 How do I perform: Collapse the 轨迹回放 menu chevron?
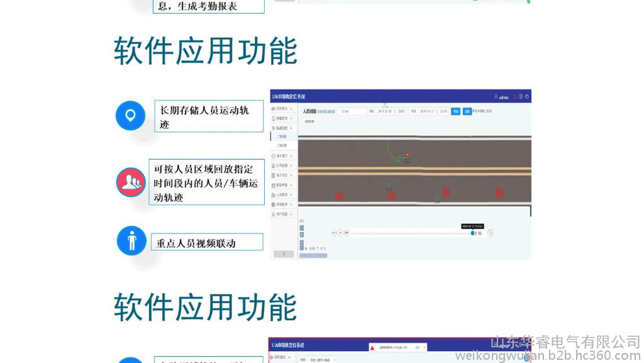tap(291, 128)
